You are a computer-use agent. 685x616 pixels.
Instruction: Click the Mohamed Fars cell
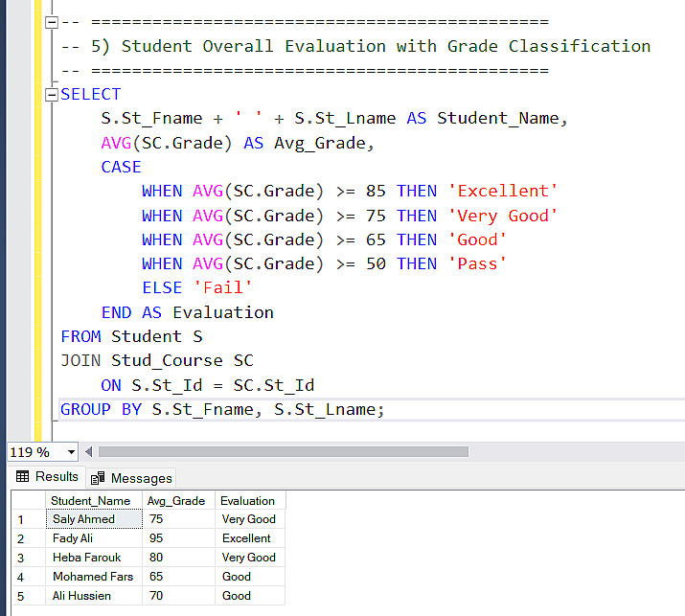pyautogui.click(x=94, y=577)
